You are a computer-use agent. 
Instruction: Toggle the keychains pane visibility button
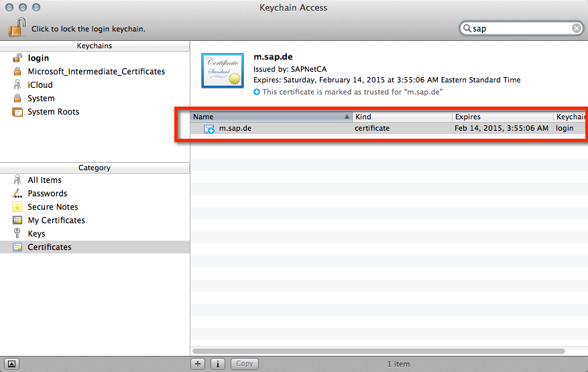click(x=13, y=364)
